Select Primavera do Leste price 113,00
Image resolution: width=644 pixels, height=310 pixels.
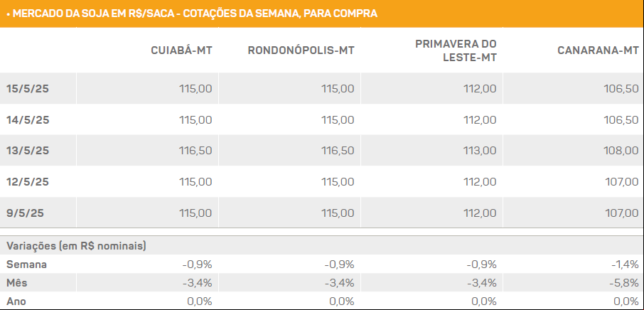(480, 151)
